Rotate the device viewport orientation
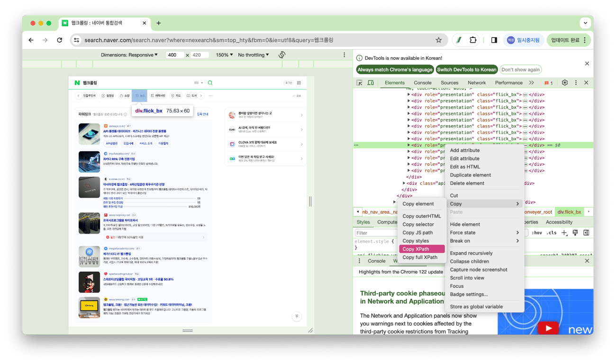Viewport: 616px width, 364px height. click(x=282, y=55)
